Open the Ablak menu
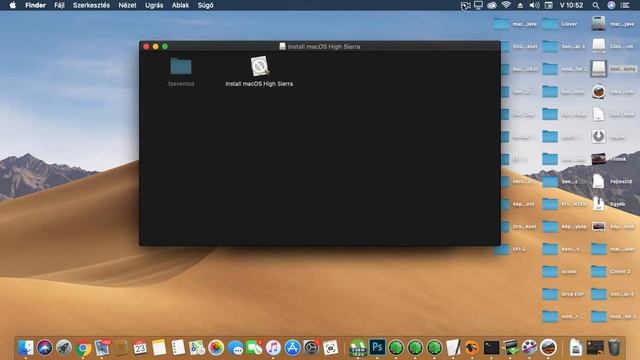This screenshot has width=640, height=360. [180, 5]
